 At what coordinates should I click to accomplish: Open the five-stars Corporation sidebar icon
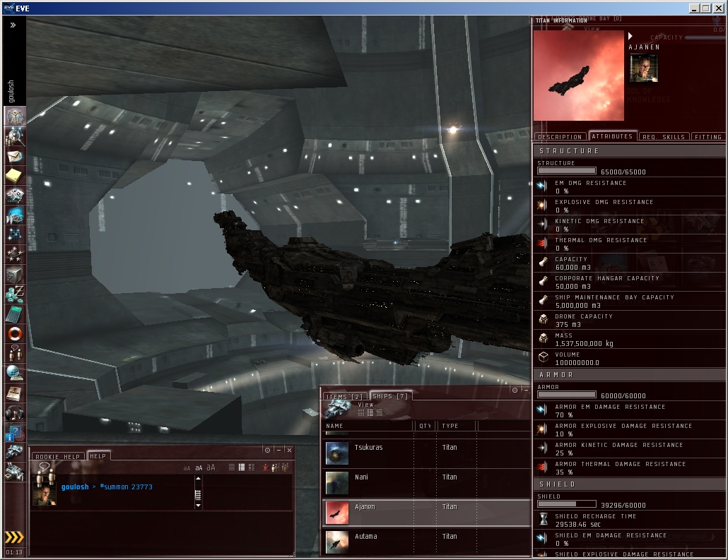tap(14, 254)
